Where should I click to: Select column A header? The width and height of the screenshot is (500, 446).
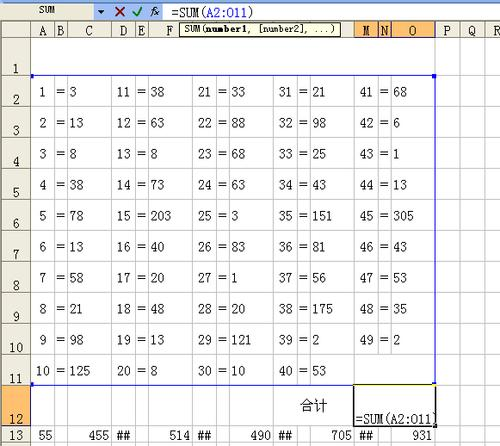coord(43,31)
